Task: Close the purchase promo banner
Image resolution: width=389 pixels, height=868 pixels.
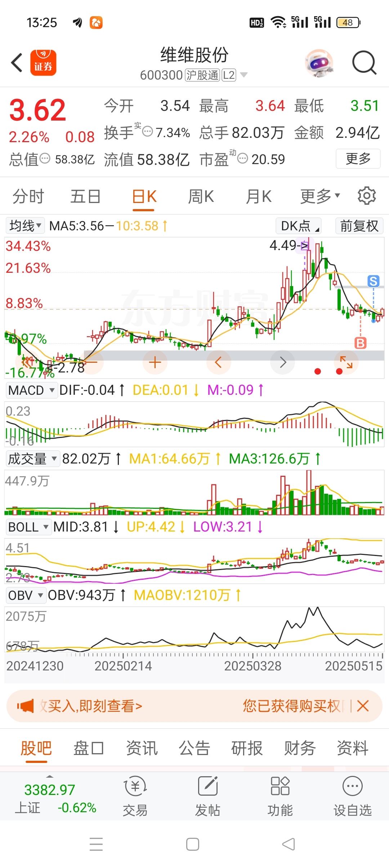Action: click(363, 706)
